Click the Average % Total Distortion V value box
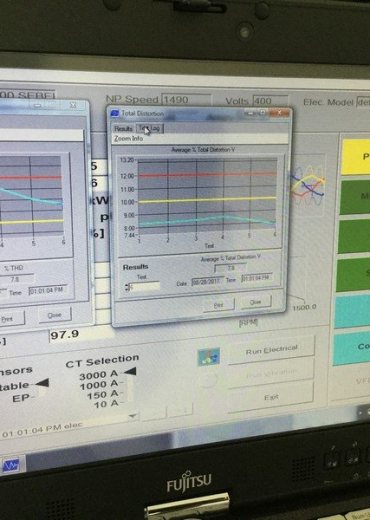 click(x=230, y=268)
